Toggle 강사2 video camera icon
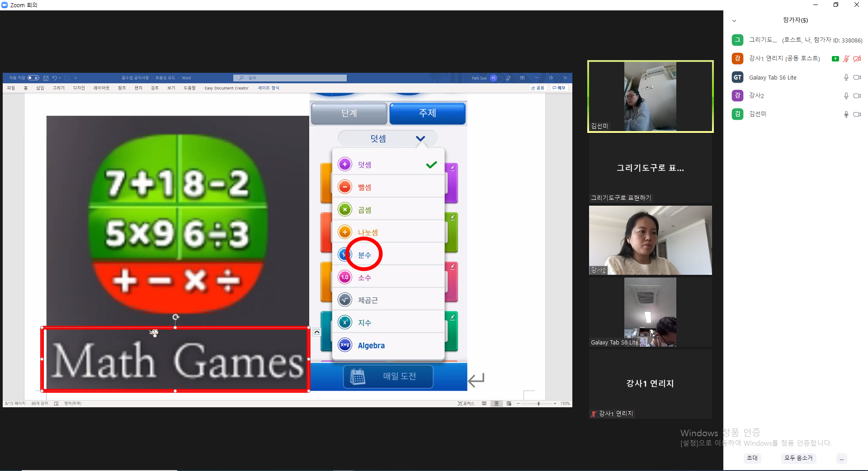This screenshot has width=868, height=471. pyautogui.click(x=857, y=96)
